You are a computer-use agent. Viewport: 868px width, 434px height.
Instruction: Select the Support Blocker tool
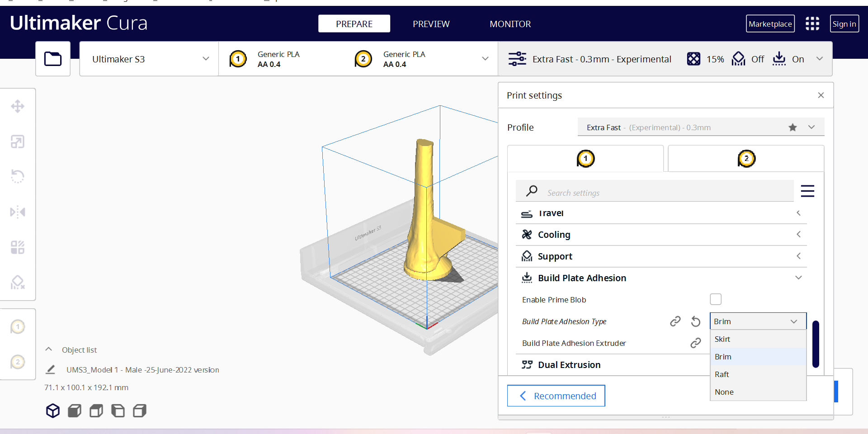18,283
